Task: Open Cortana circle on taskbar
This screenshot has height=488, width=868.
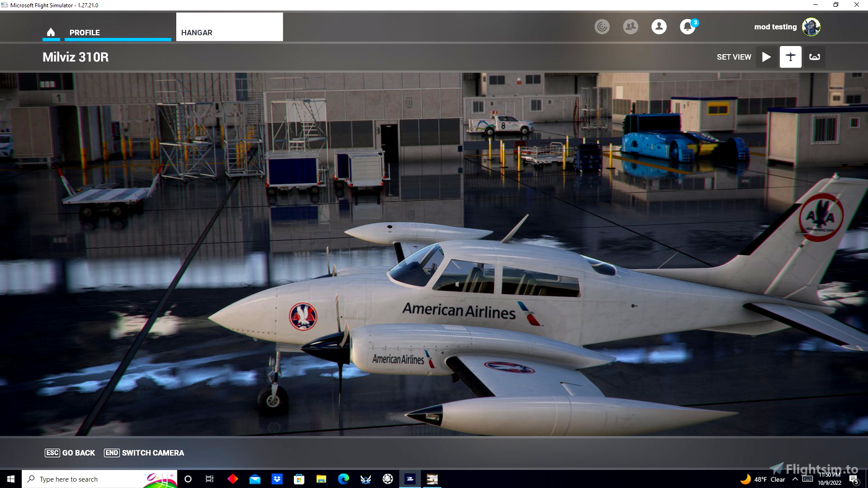Action: click(188, 479)
